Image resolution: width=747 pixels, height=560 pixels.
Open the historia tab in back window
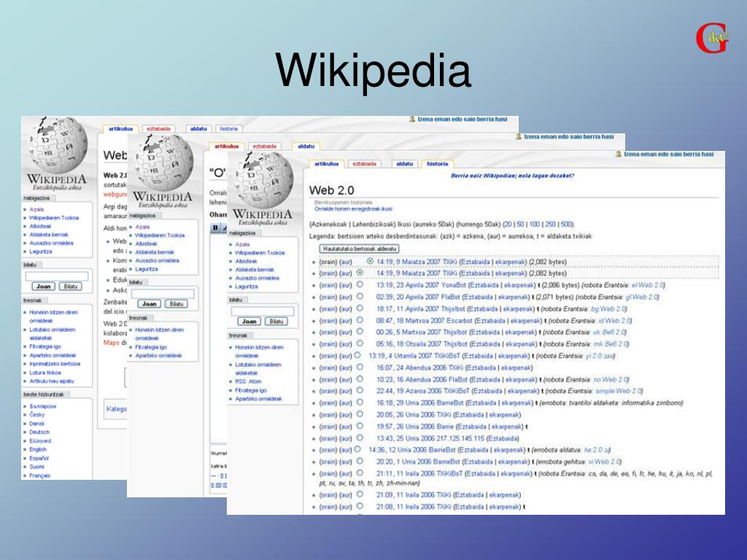click(x=228, y=128)
